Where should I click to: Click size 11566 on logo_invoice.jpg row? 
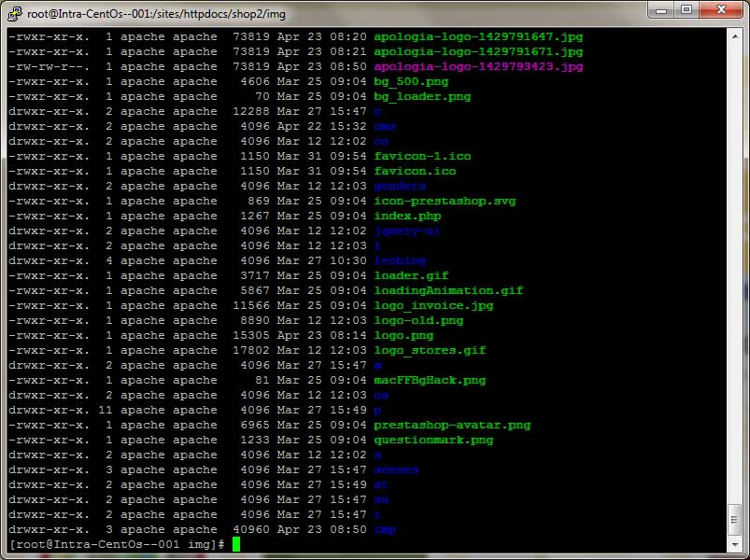251,306
